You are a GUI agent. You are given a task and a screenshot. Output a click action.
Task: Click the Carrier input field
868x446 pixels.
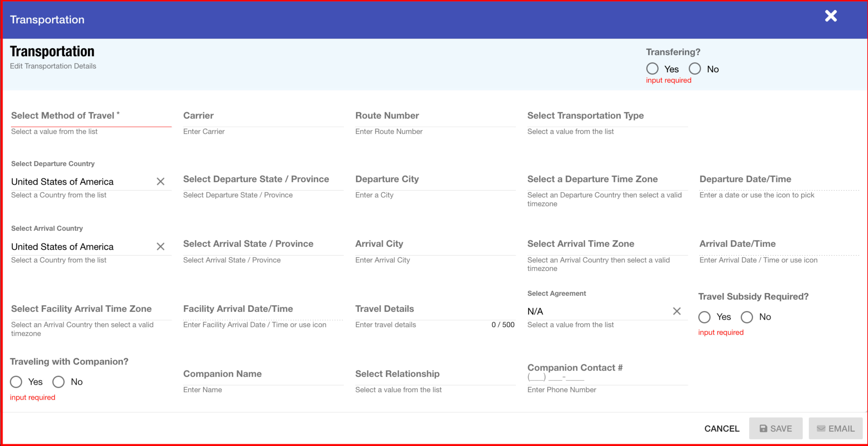pyautogui.click(x=263, y=116)
